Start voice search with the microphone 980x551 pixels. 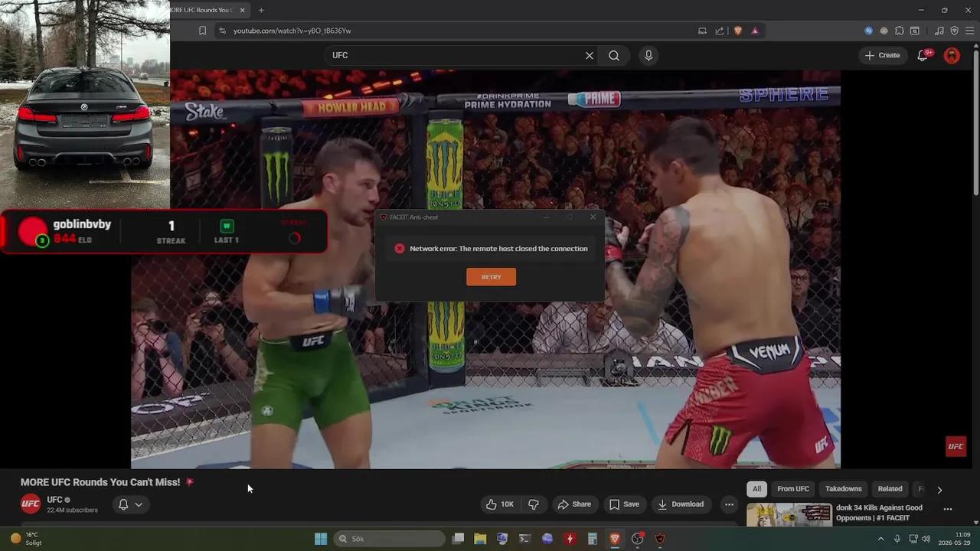click(x=648, y=55)
